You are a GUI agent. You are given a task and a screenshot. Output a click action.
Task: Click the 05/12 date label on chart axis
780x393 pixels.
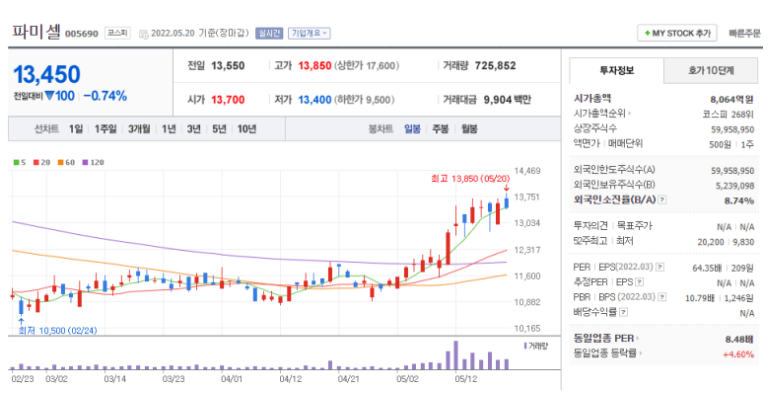(x=466, y=379)
